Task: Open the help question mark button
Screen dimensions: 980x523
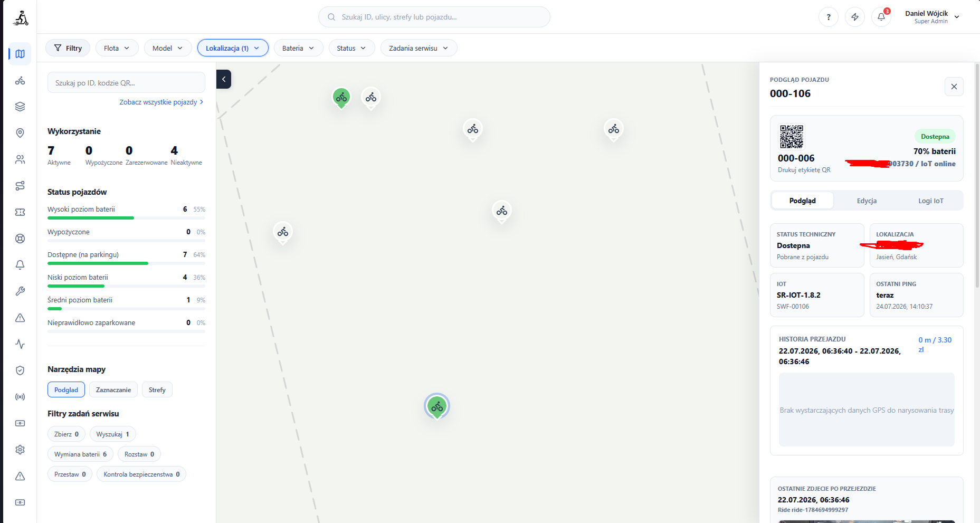Action: (x=829, y=17)
